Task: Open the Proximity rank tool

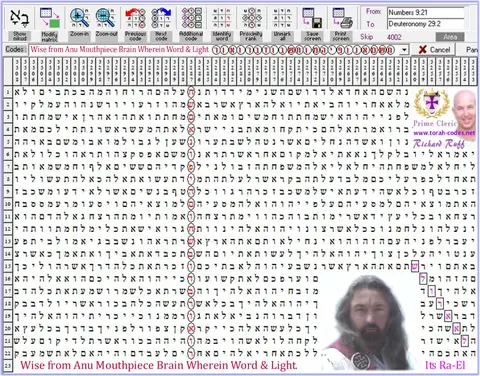Action: tap(251, 24)
